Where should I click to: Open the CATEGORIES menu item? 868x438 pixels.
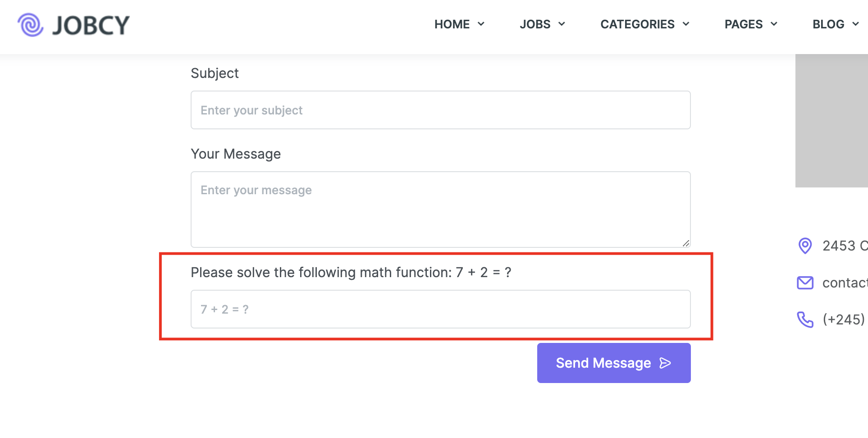click(637, 24)
